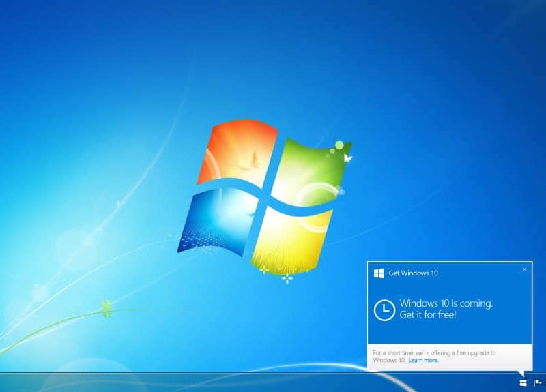
Task: Follow the Learn more link
Action: pyautogui.click(x=423, y=361)
